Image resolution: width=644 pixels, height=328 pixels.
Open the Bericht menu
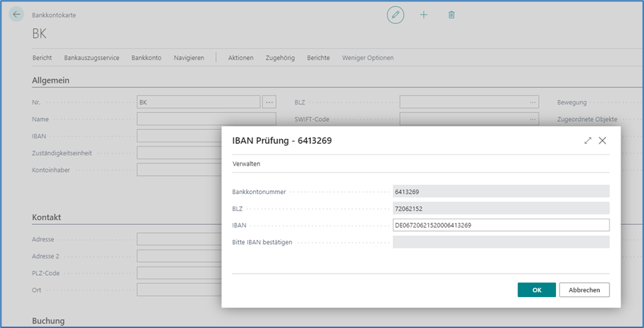tap(42, 58)
